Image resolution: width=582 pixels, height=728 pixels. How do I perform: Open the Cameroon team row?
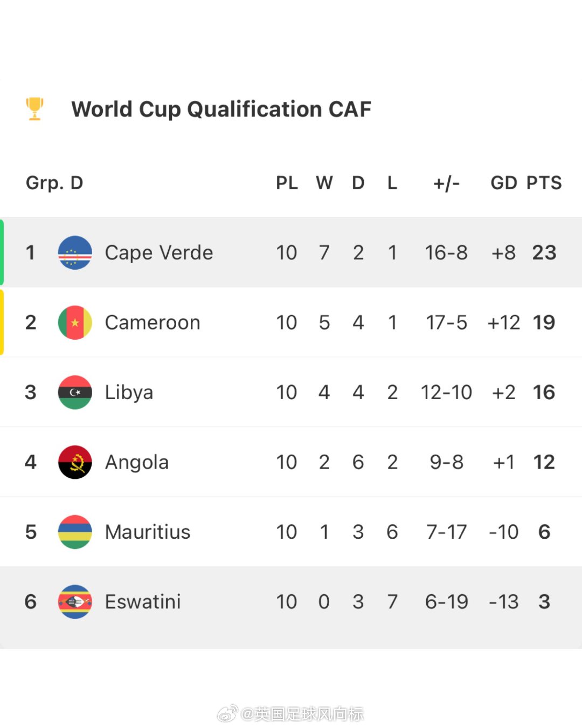(291, 322)
